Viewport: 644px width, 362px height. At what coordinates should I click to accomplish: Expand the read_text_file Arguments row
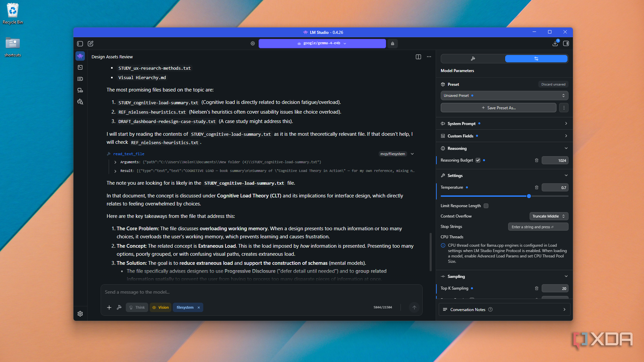click(x=115, y=162)
